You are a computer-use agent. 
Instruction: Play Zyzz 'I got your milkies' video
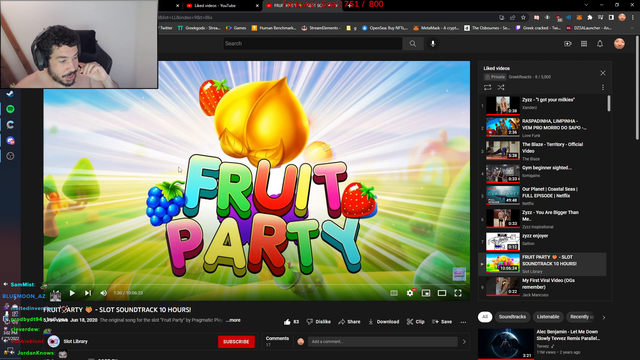pos(543,105)
